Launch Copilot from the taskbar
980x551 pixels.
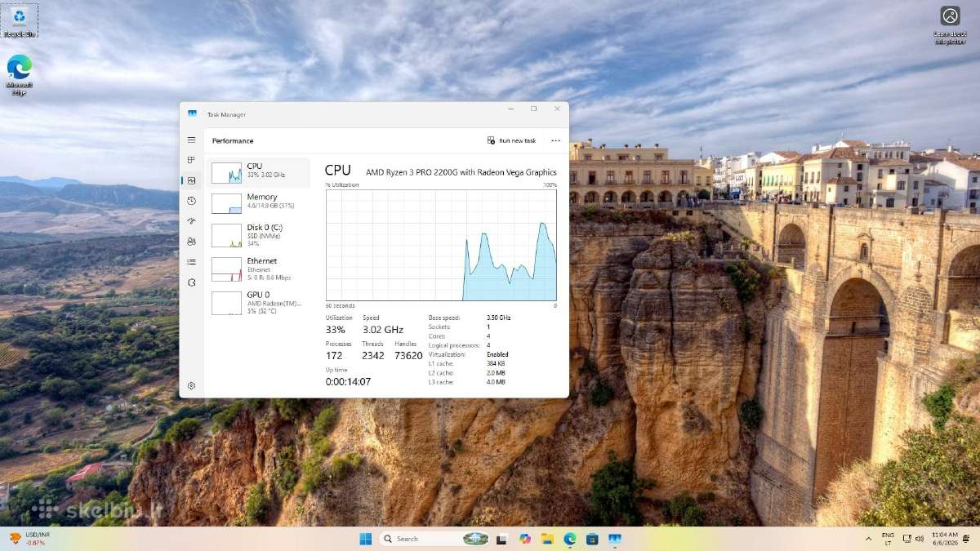tap(524, 539)
